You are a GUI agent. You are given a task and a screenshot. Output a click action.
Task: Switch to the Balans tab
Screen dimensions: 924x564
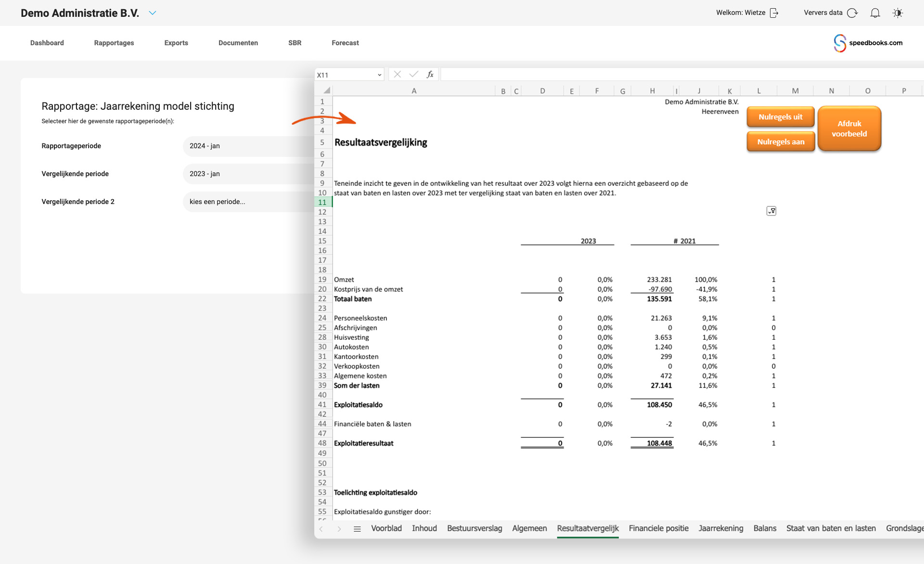[x=764, y=528]
